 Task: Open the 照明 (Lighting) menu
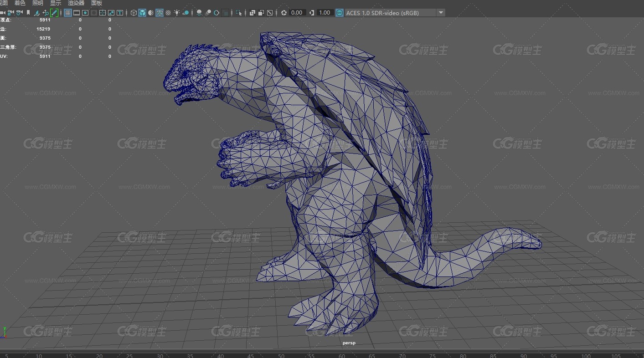[x=38, y=3]
